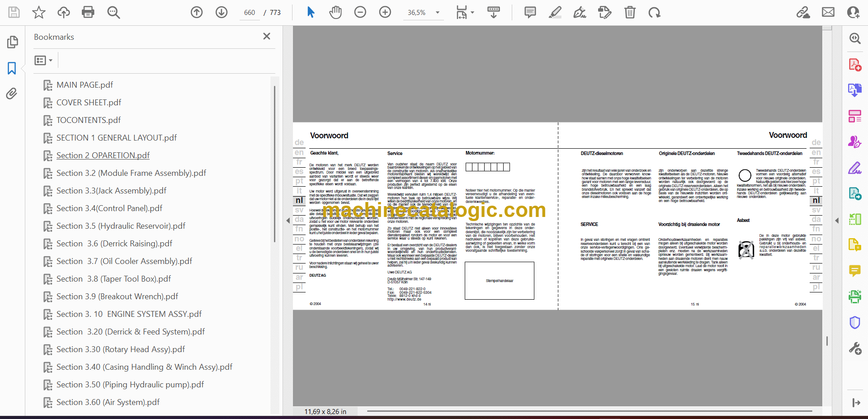Add a sticky note comment
Viewport: 868px width, 419px height.
click(x=530, y=12)
